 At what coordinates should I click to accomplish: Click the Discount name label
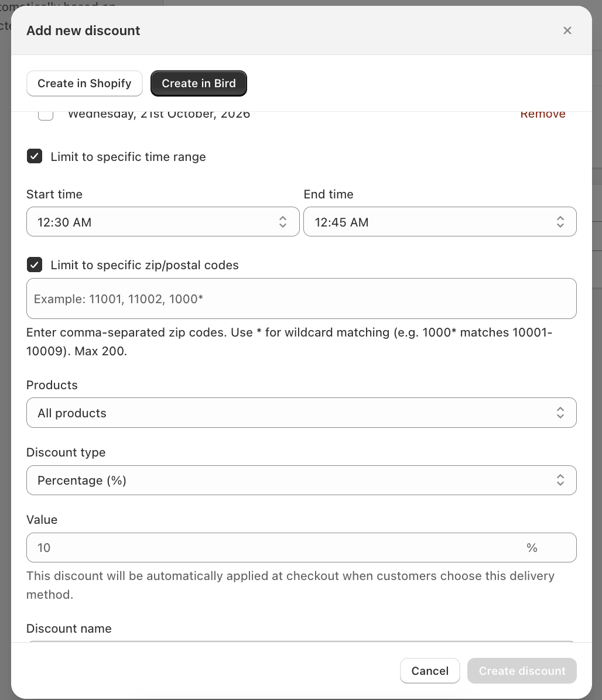pos(69,629)
